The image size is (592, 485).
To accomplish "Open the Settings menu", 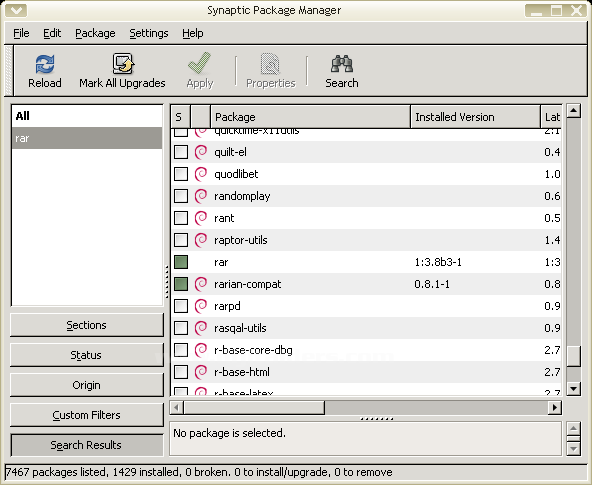I will coord(149,33).
